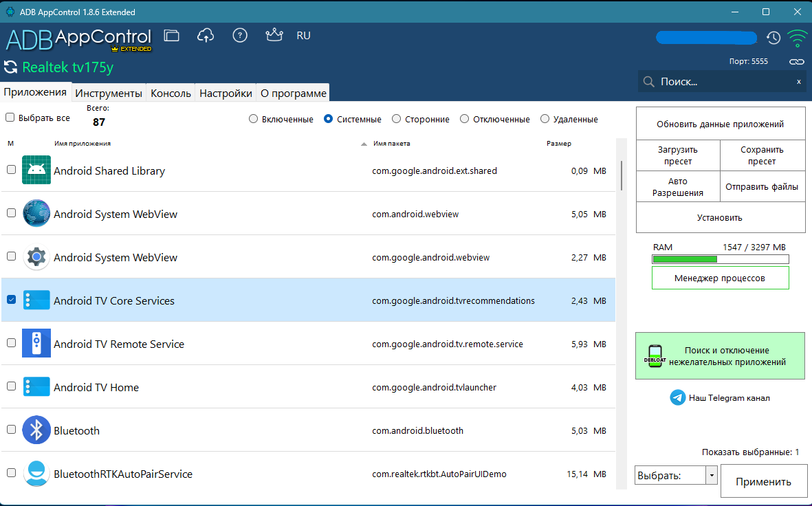812x506 pixels.
Task: Click the Загрузить пресет button
Action: tap(678, 155)
